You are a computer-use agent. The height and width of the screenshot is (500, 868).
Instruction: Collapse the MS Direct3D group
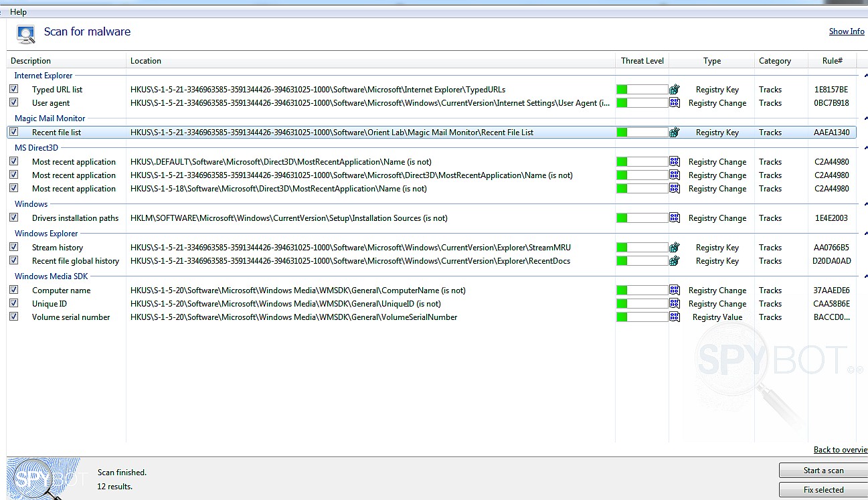pos(865,149)
